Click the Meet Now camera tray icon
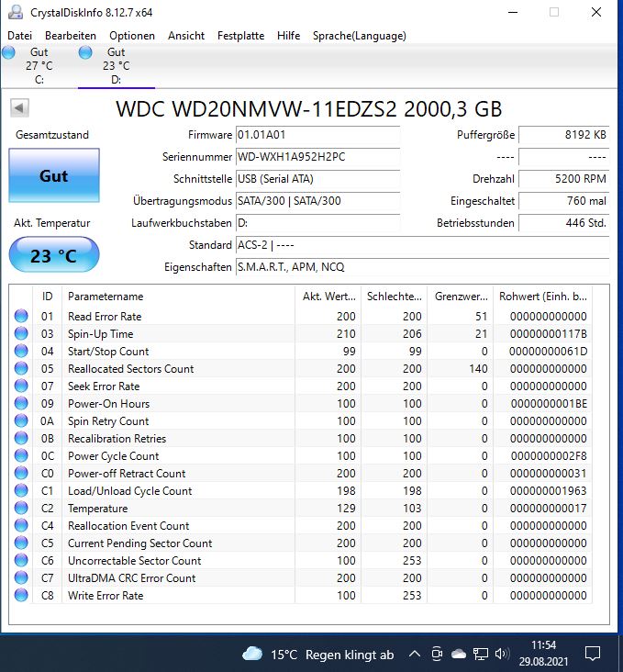The width and height of the screenshot is (623, 672). point(437,654)
